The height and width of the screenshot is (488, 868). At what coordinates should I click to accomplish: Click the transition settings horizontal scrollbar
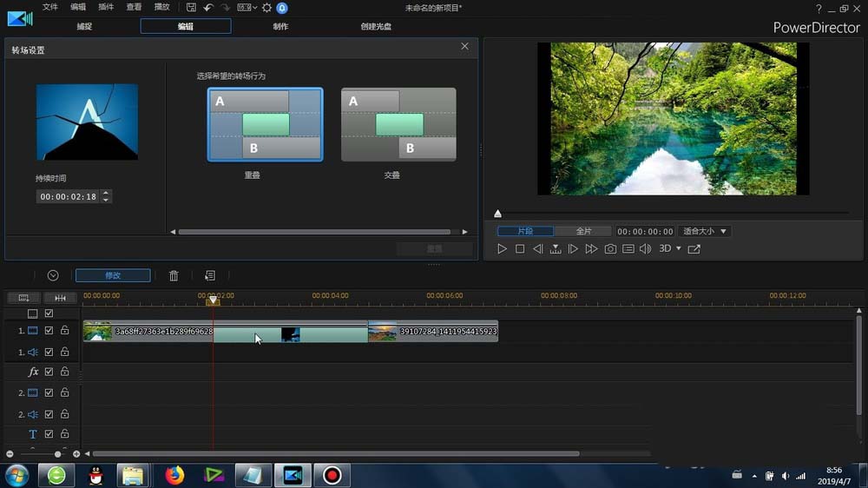(x=314, y=232)
